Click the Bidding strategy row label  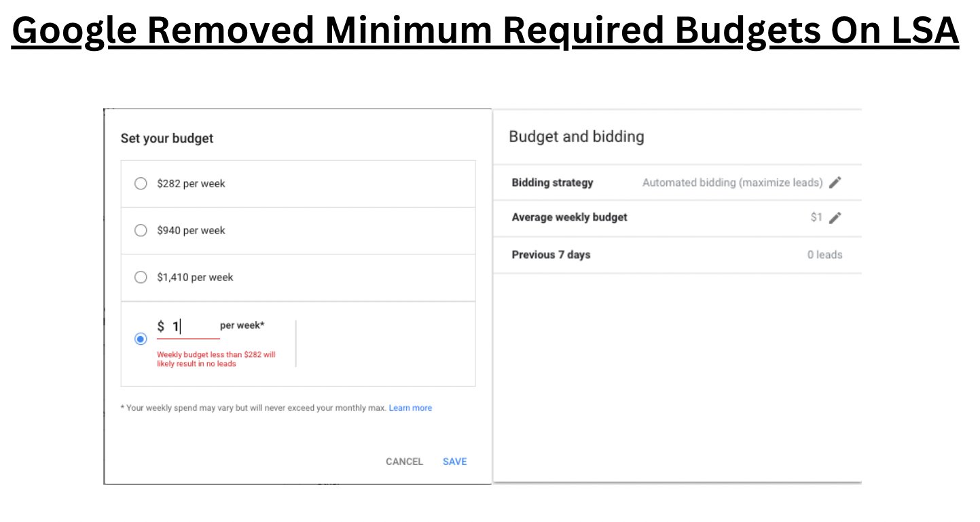(553, 182)
